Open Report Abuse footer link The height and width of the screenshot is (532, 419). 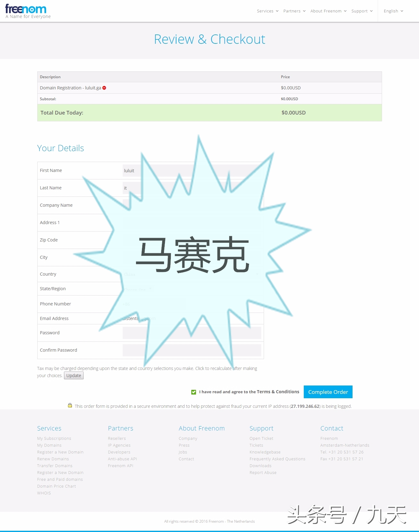263,472
